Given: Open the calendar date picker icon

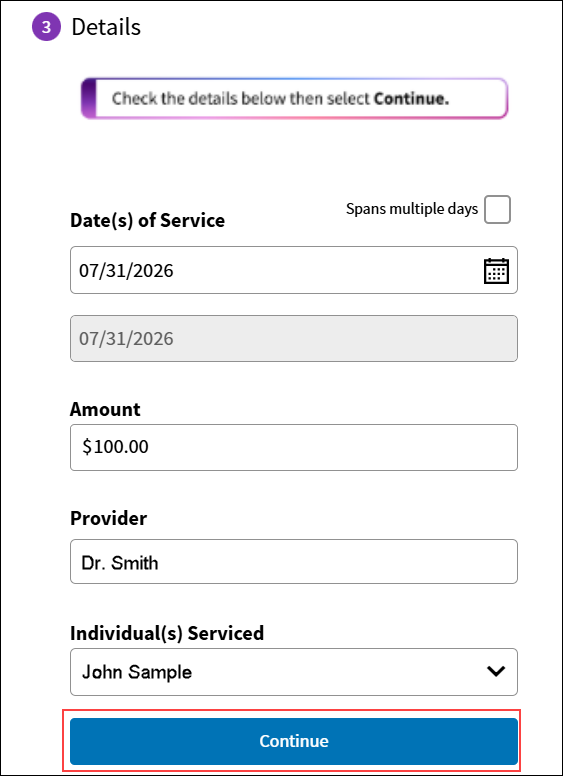Looking at the screenshot, I should 496,271.
